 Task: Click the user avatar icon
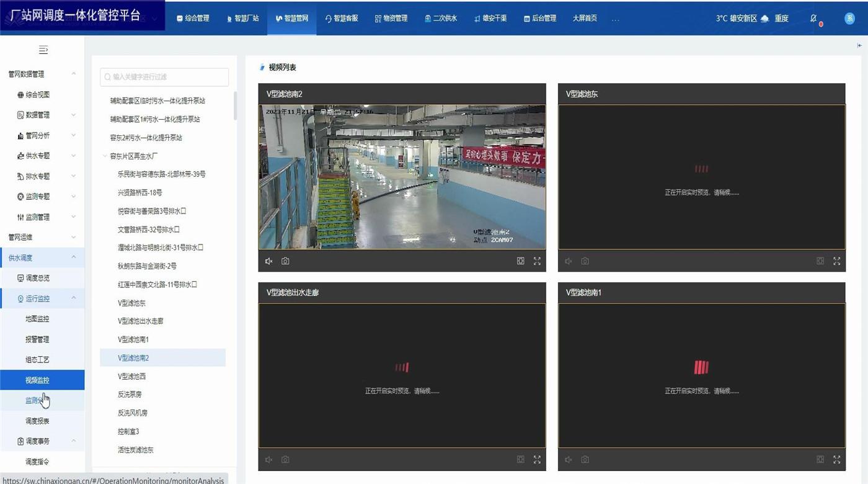(x=849, y=19)
